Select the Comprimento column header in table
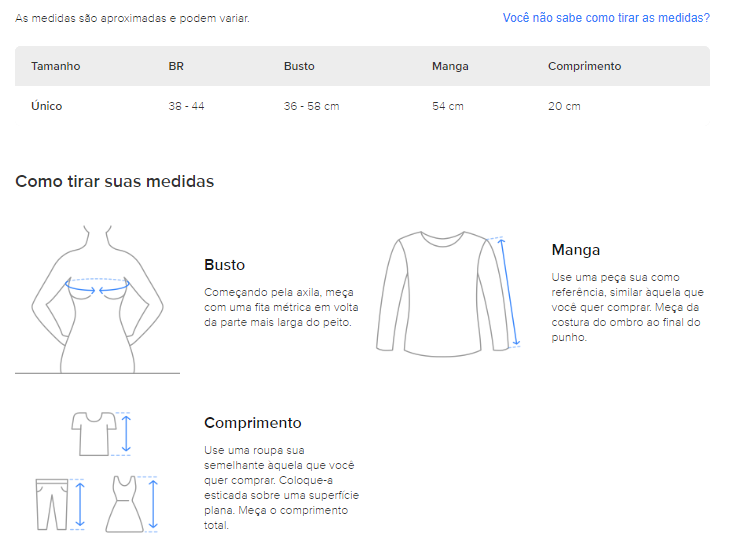Viewport: 730px width, 548px height. pyautogui.click(x=584, y=66)
